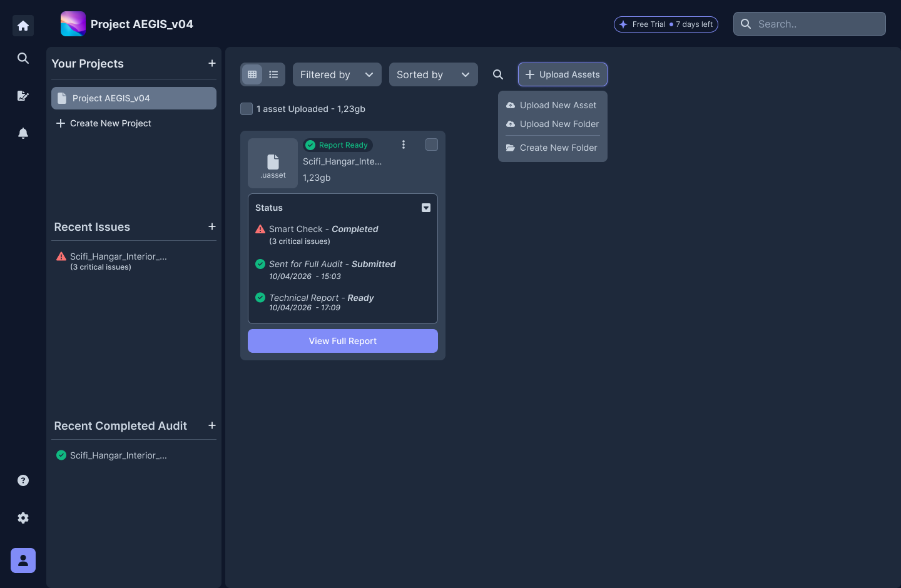Open the Home icon in sidebar
This screenshot has width=901, height=588.
(x=23, y=26)
